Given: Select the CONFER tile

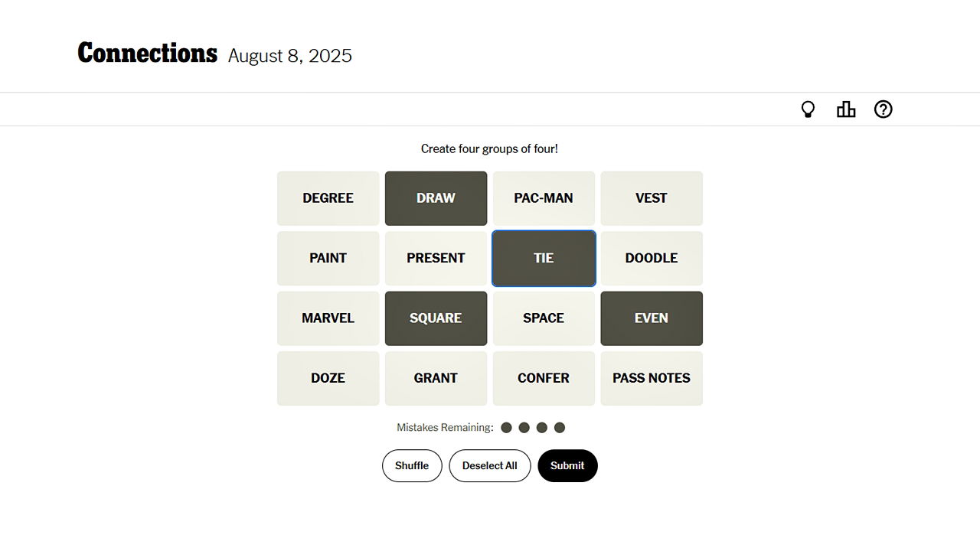Looking at the screenshot, I should click(544, 378).
